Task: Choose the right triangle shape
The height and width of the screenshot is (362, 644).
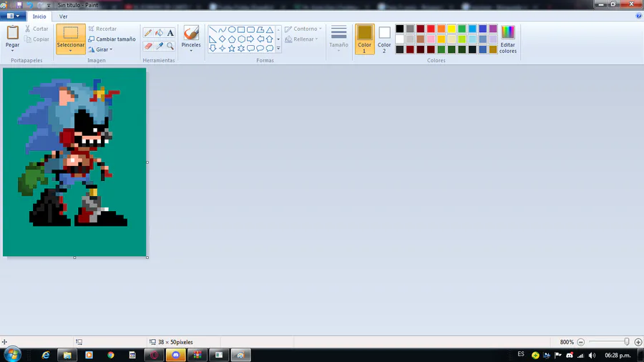Action: pos(213,39)
